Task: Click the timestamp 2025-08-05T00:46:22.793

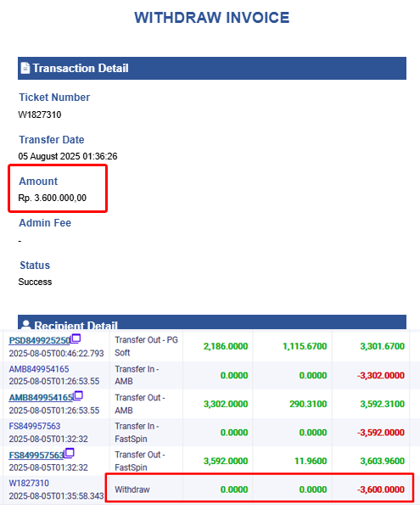Action: point(56,353)
